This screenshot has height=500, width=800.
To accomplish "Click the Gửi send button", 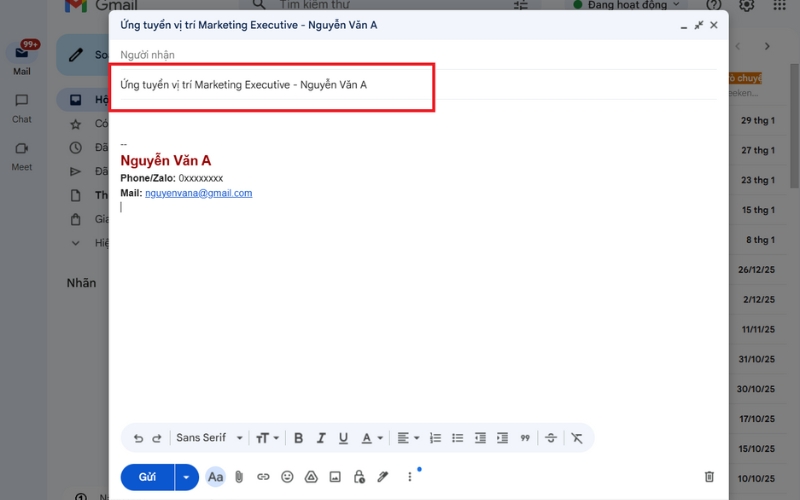I will coord(147,477).
